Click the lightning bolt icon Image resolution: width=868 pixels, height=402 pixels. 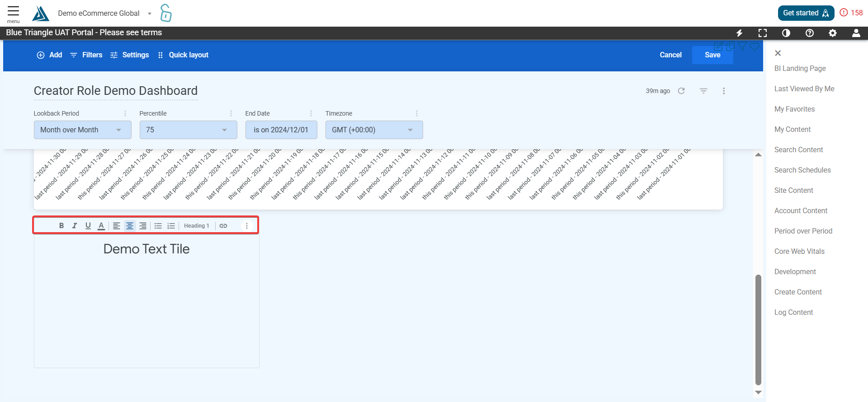(x=740, y=33)
